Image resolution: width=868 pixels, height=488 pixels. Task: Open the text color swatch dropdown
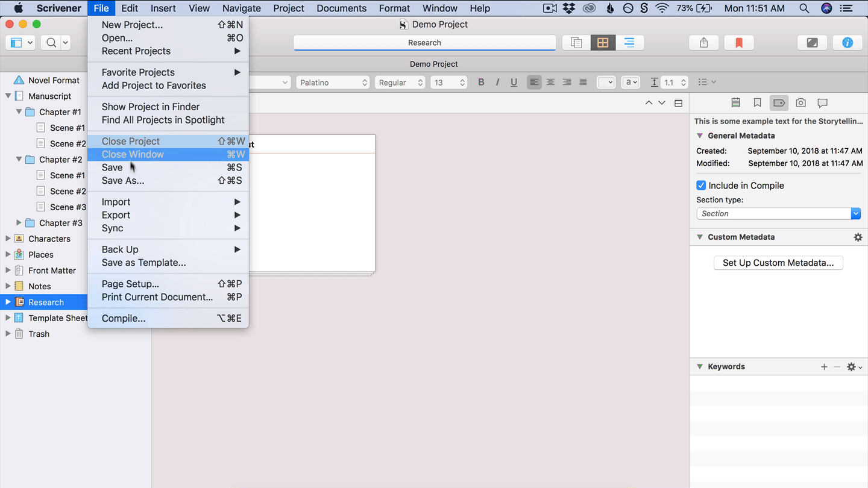(x=606, y=83)
